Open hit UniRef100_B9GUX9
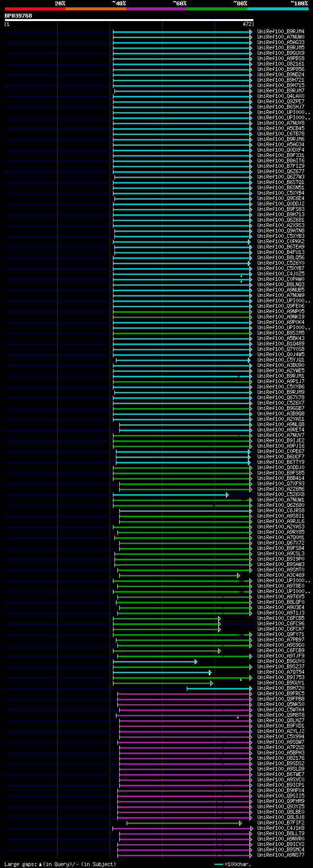 [x=281, y=53]
